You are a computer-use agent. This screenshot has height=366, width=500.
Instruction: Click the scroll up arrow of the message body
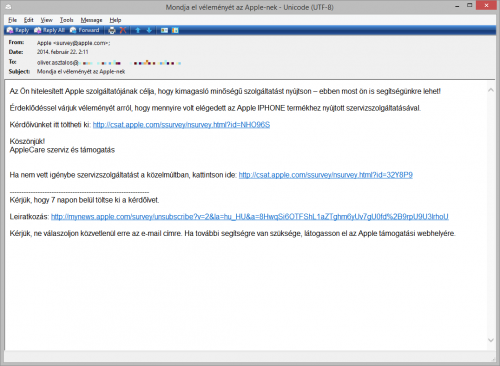(x=491, y=90)
